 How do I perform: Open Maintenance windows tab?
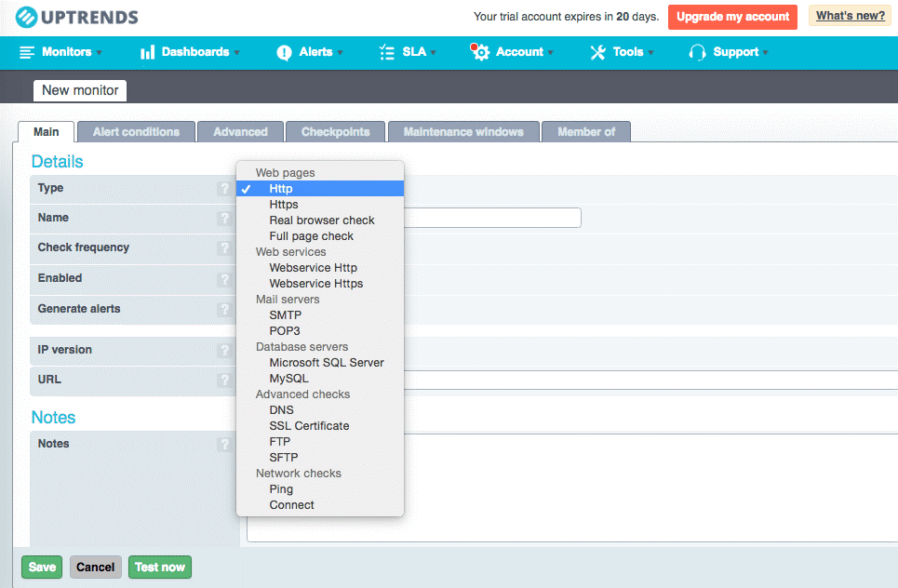[463, 132]
